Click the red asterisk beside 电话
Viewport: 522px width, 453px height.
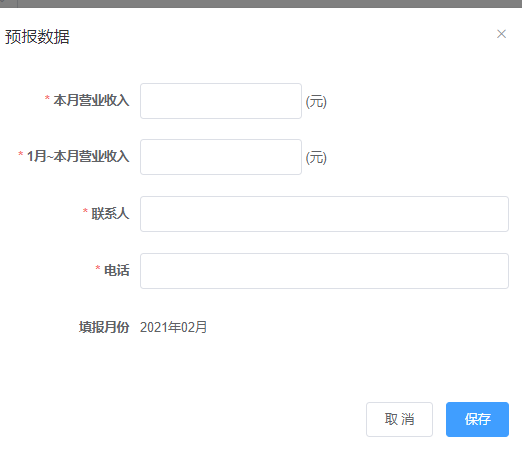98,268
